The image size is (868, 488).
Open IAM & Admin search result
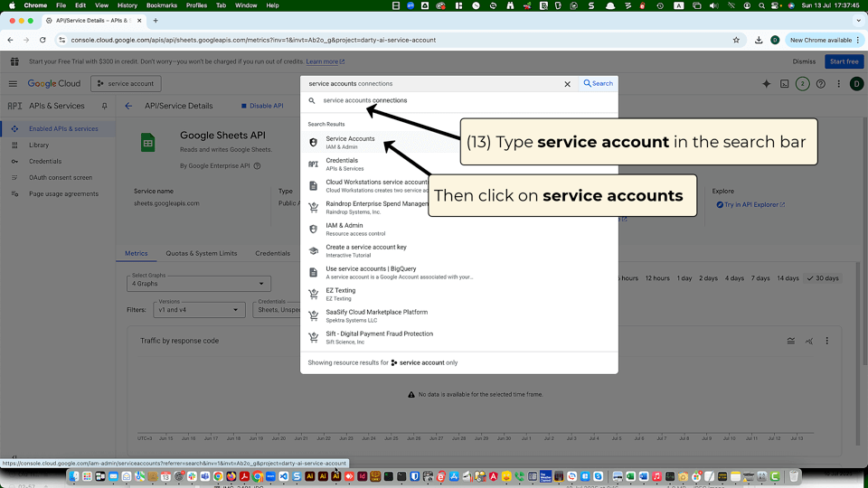pyautogui.click(x=459, y=229)
